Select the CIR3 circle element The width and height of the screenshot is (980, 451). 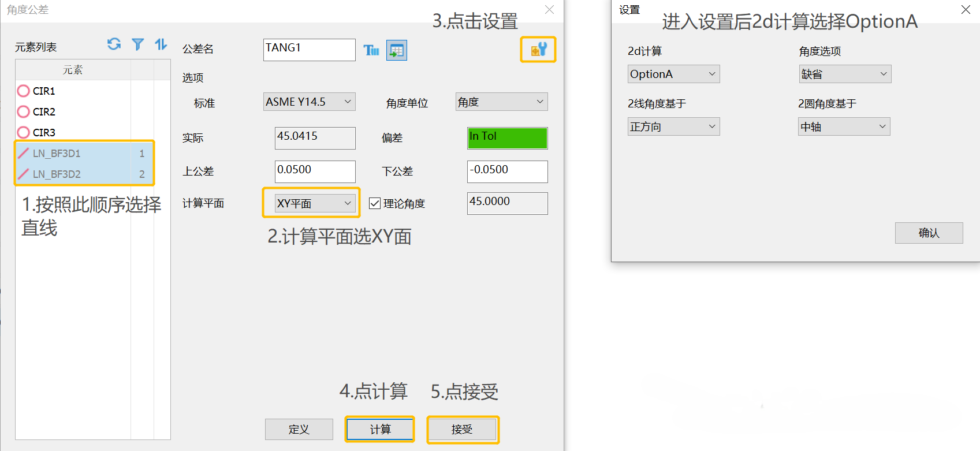pos(43,133)
